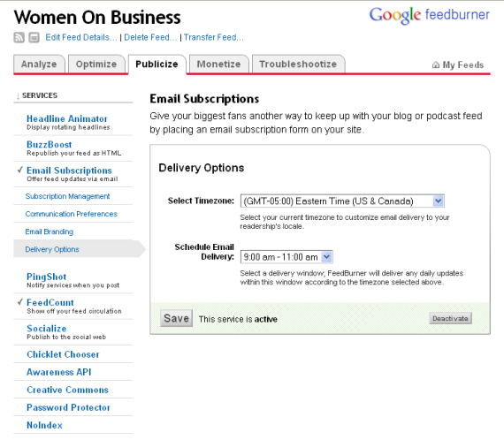Click the Delete Feed link
The image size is (504, 440).
[150, 38]
